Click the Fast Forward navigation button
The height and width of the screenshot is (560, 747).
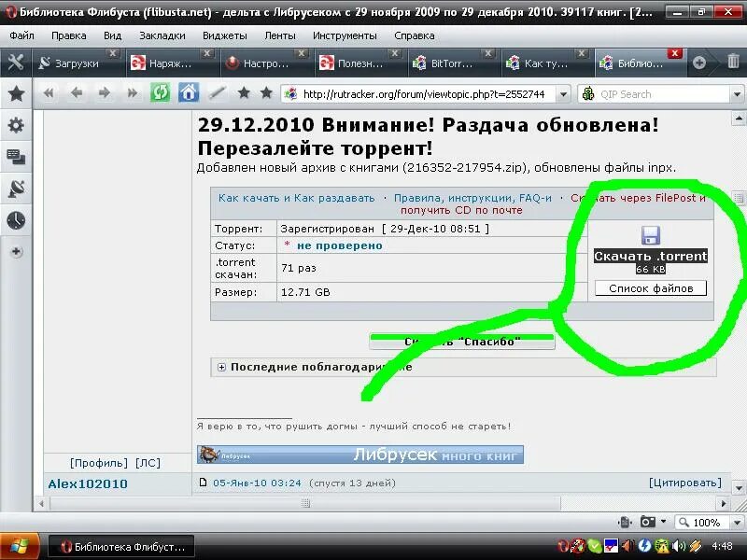[x=132, y=93]
